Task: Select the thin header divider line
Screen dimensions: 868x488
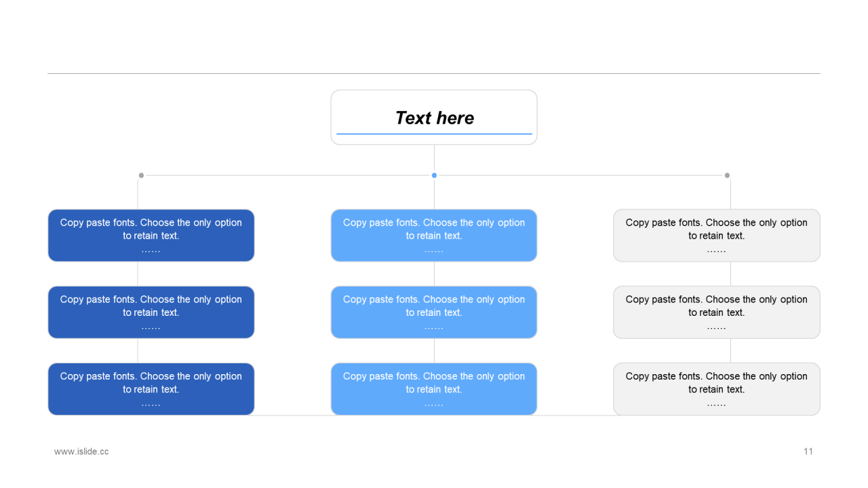Action: 434,73
